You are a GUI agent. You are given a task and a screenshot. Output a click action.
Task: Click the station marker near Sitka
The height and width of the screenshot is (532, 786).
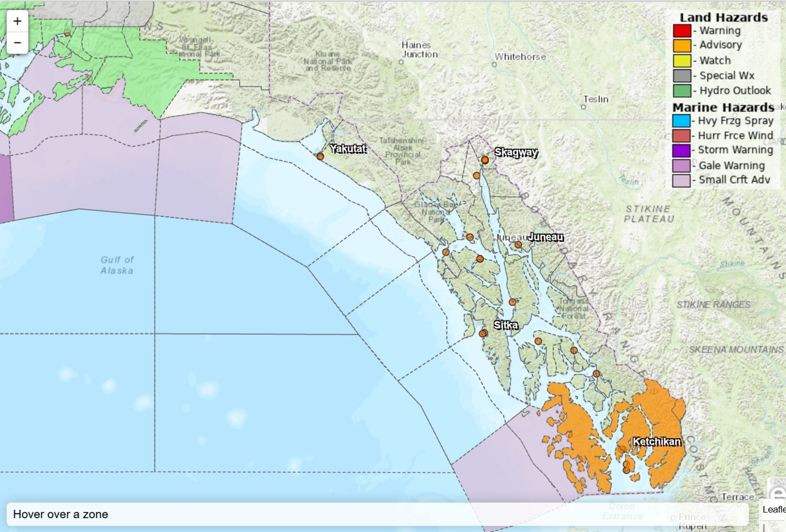click(x=483, y=333)
